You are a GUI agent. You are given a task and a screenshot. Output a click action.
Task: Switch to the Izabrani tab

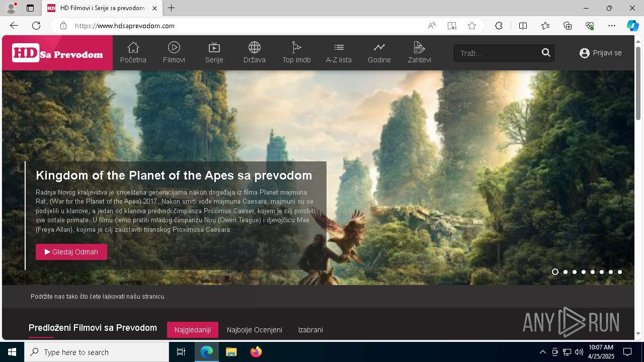[310, 330]
